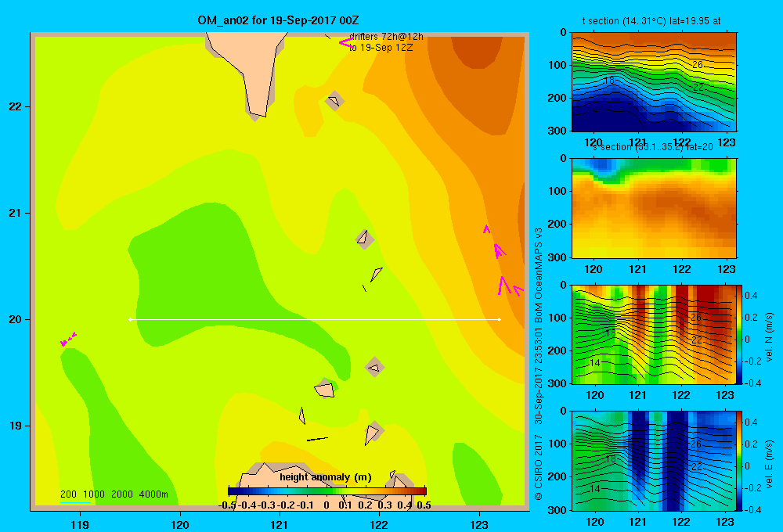This screenshot has height=532, width=783.
Task: Click the '200' bathymetry legend label
Action: coord(68,494)
